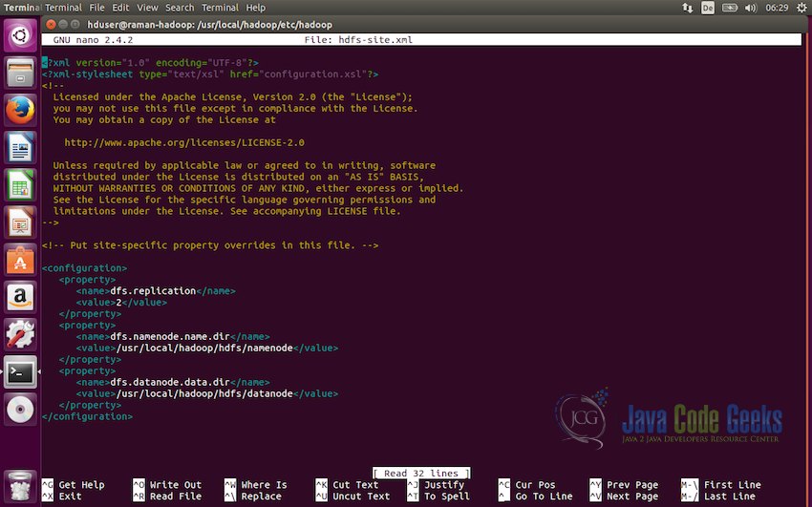812x507 pixels.
Task: Click the Where Is shortcut label
Action: point(264,485)
